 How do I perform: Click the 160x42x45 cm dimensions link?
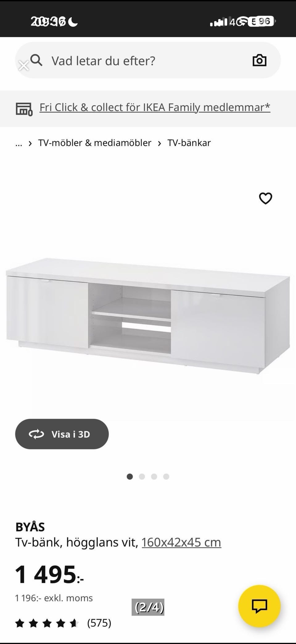click(x=181, y=542)
